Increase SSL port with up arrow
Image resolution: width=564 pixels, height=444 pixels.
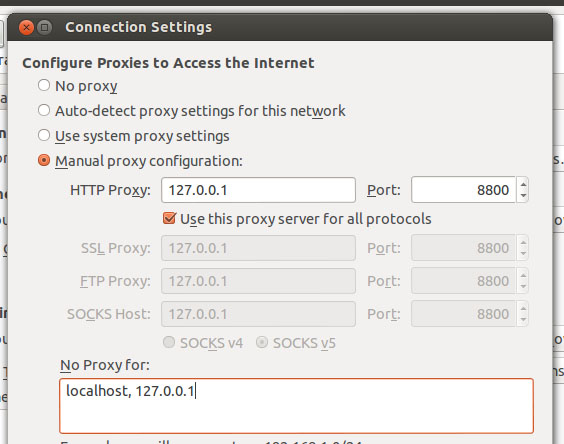(x=523, y=243)
